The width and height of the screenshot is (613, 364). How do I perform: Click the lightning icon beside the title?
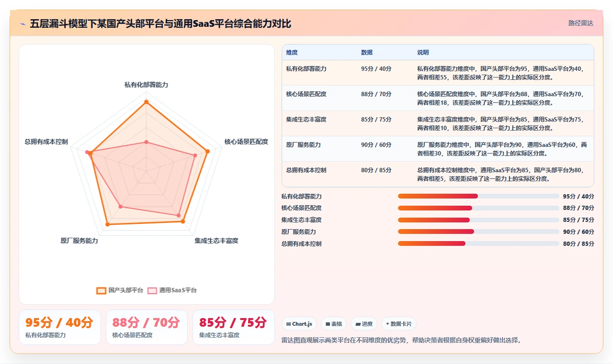tap(23, 24)
